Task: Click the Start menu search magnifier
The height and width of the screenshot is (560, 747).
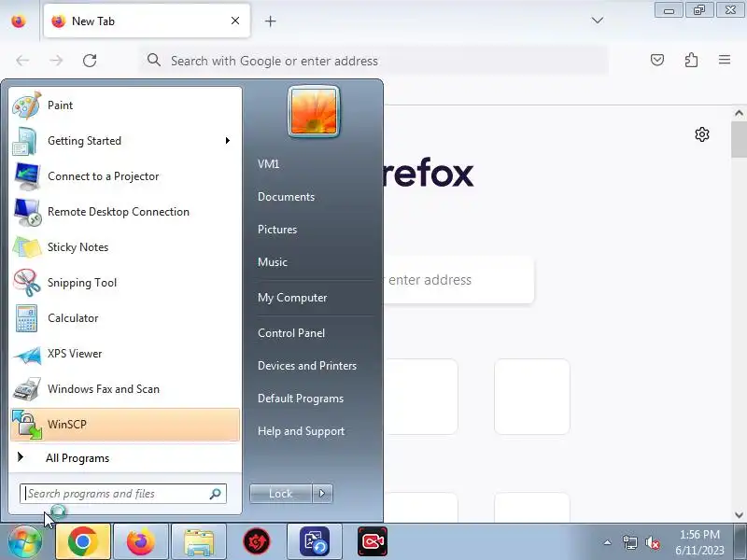Action: point(216,494)
